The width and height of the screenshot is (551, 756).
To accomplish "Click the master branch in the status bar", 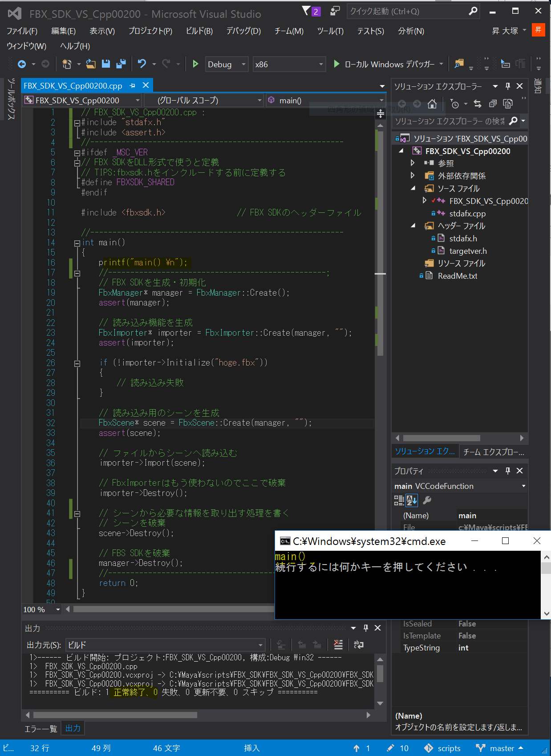I will 499,748.
